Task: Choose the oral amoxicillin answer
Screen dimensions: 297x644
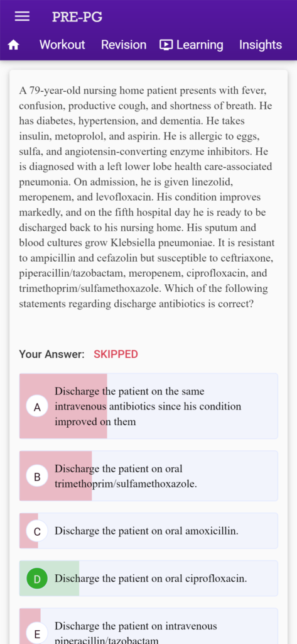Action: pos(148,531)
